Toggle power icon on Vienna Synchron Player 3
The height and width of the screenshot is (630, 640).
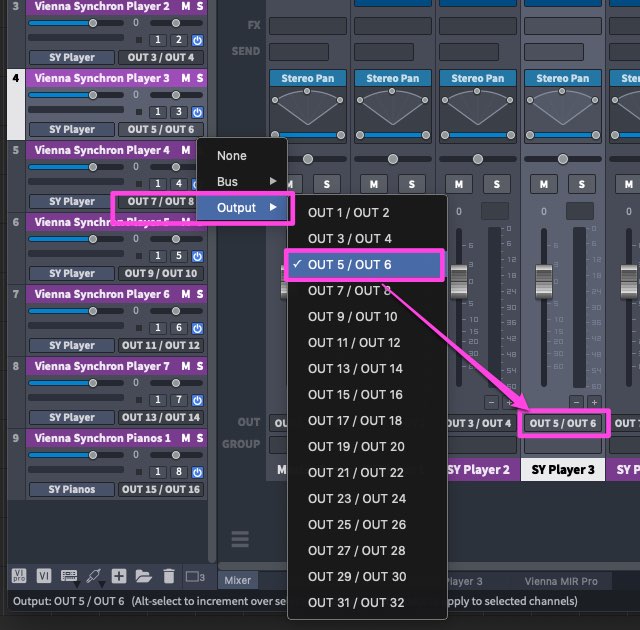tap(197, 112)
